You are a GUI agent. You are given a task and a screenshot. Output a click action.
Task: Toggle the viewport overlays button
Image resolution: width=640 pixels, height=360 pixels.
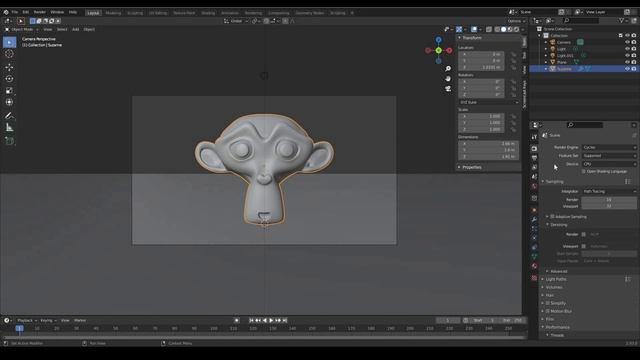point(474,29)
